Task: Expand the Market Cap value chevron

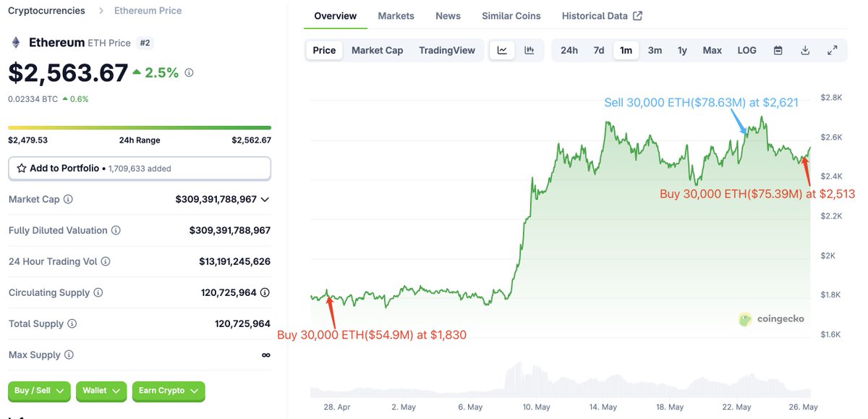Action: (265, 199)
